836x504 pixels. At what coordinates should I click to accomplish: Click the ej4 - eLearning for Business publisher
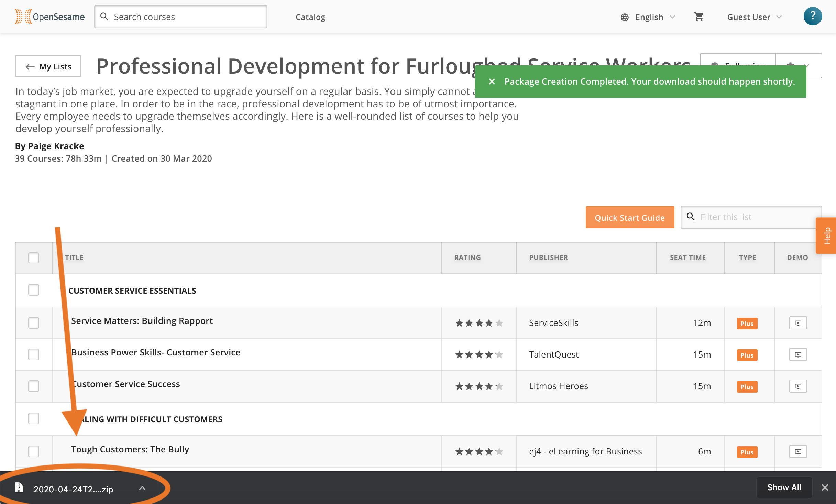point(585,451)
